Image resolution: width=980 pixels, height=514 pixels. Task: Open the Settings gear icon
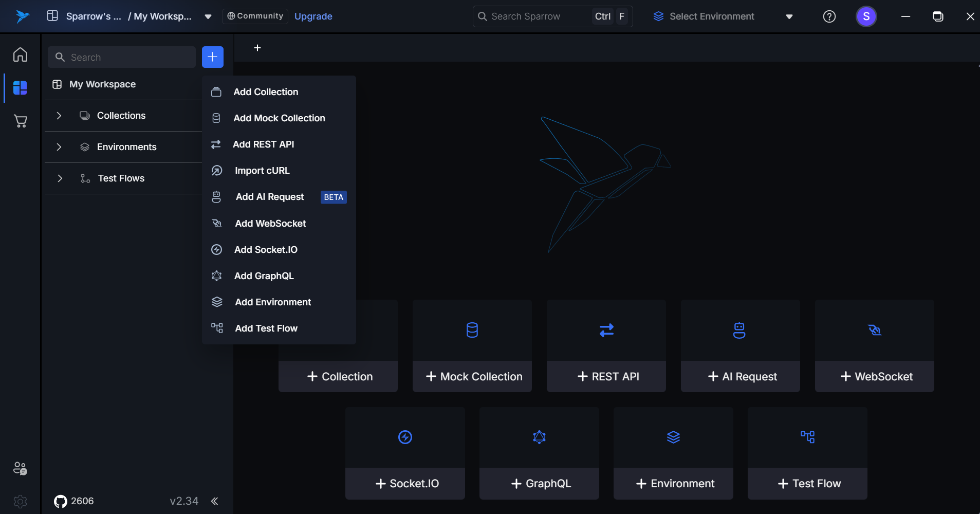click(x=20, y=501)
